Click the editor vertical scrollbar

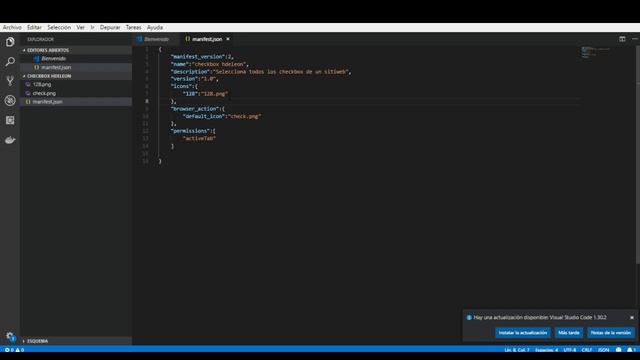point(638,155)
